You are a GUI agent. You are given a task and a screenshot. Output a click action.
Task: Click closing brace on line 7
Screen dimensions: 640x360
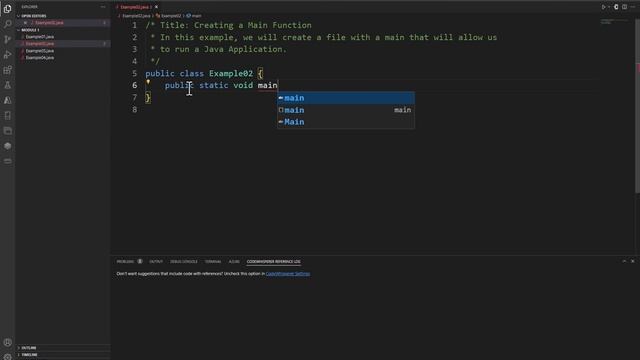[148, 98]
